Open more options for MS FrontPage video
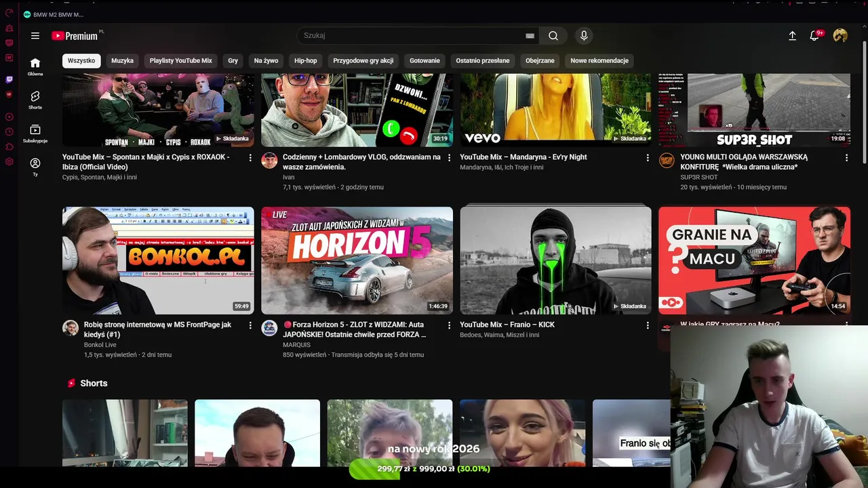868x488 pixels. [x=250, y=325]
